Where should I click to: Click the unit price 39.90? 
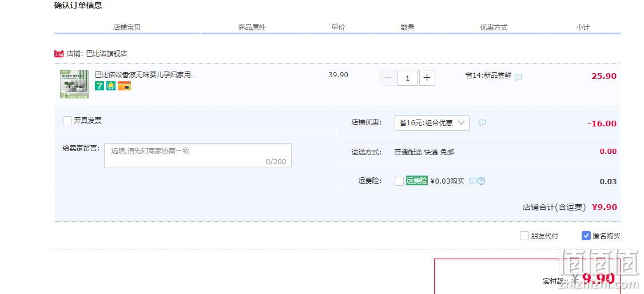[x=339, y=75]
